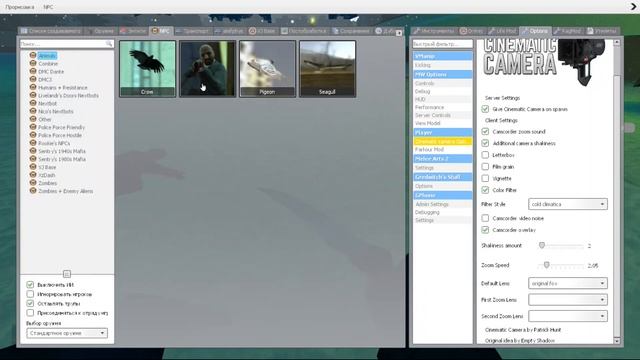Screen dimensions: 640x360
Task: Open the Livelandr's Doors Nextbots category
Action: point(68,95)
